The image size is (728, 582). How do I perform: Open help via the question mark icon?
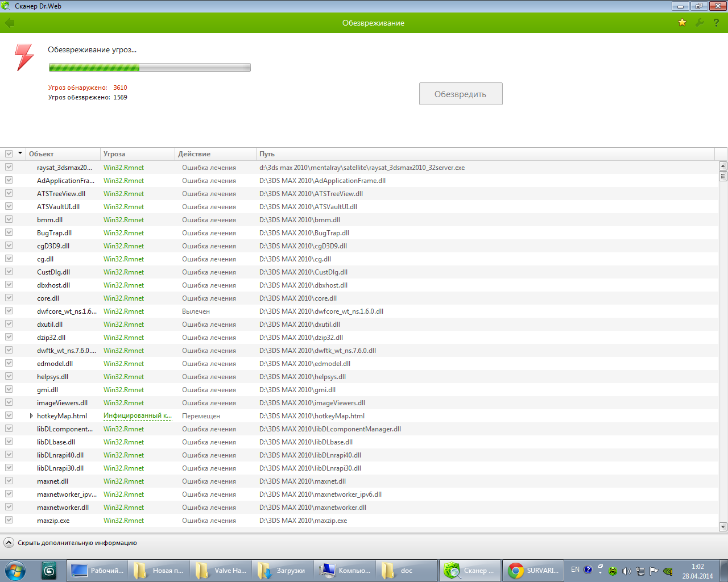tap(716, 23)
